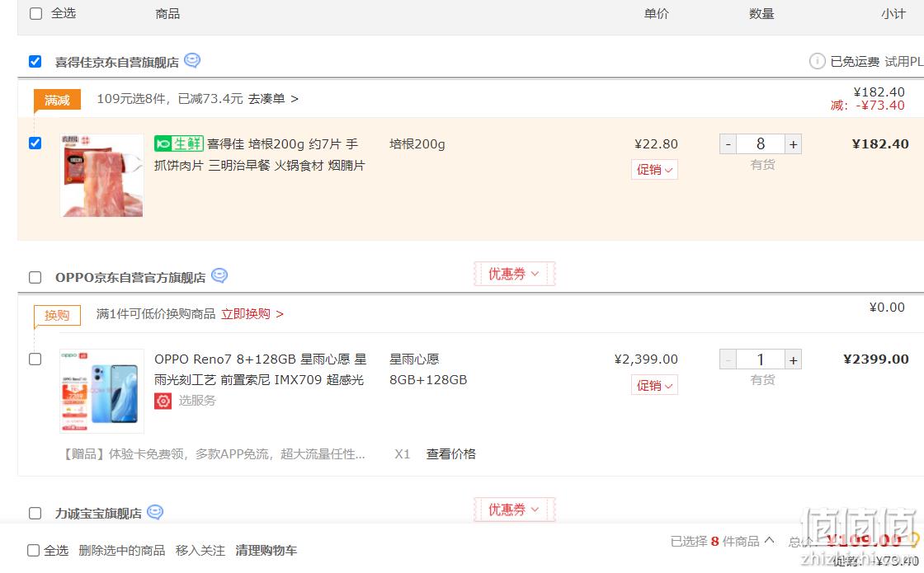The height and width of the screenshot is (573, 924).
Task: Increase the OPPO Reno7 quantity with plus button
Action: point(793,359)
